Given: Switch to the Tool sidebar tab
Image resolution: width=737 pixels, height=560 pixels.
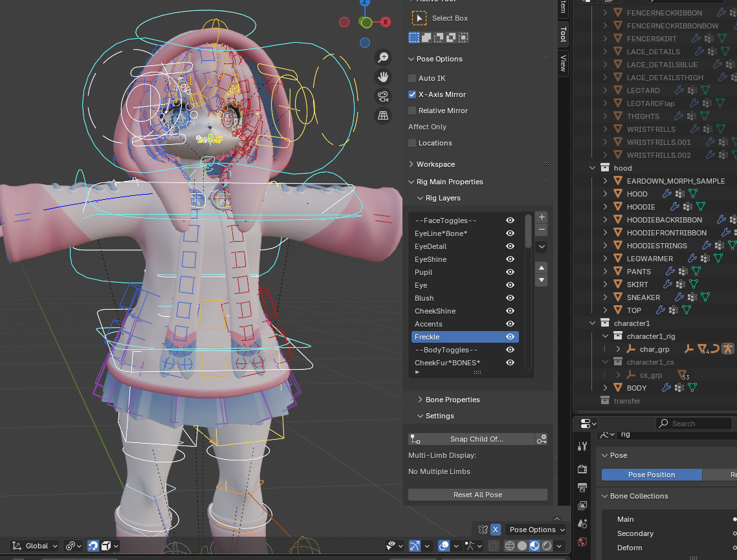Looking at the screenshot, I should (x=563, y=34).
